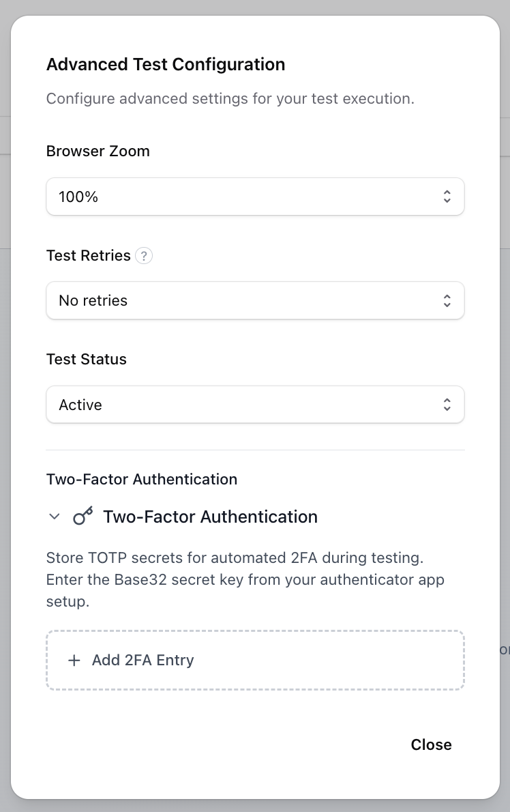
Task: Click the "Active" status select box
Action: coord(255,404)
